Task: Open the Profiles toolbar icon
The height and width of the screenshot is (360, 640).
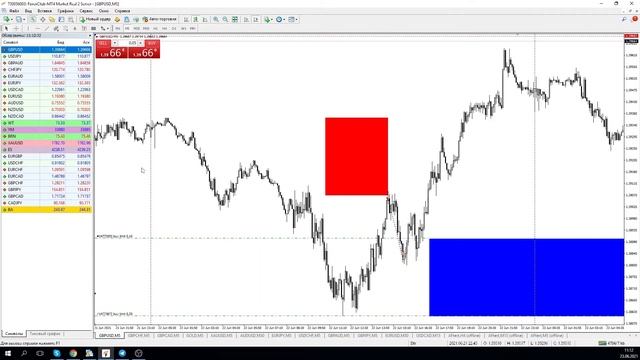Action: tap(19, 19)
